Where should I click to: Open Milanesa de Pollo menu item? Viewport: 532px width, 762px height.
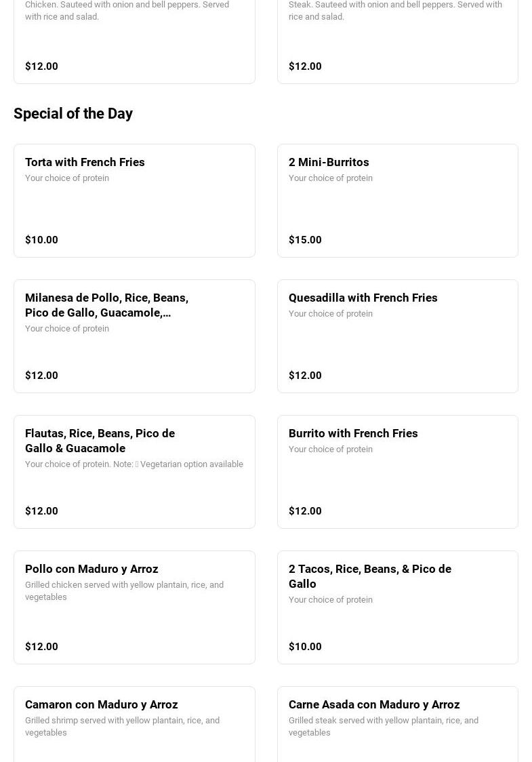pos(106,305)
